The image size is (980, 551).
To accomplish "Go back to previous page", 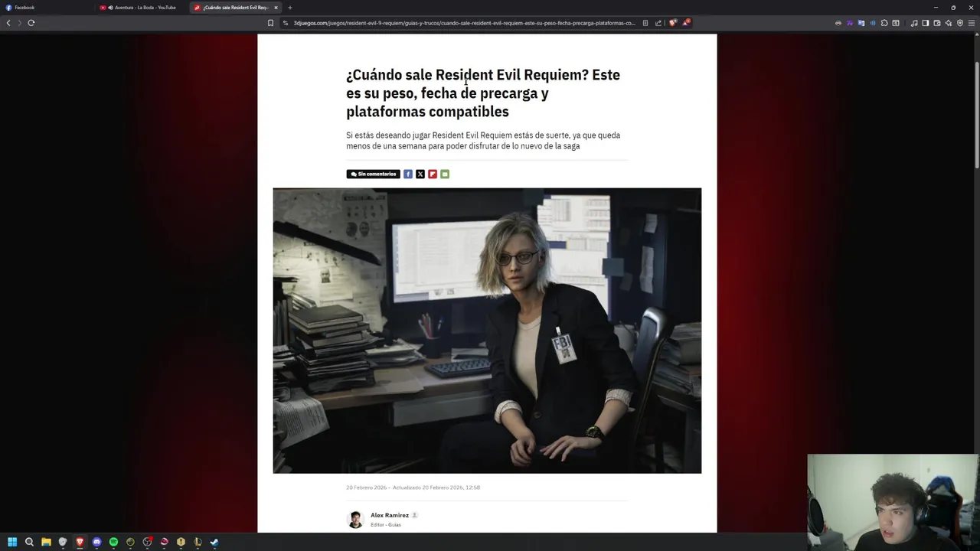I will coord(8,23).
